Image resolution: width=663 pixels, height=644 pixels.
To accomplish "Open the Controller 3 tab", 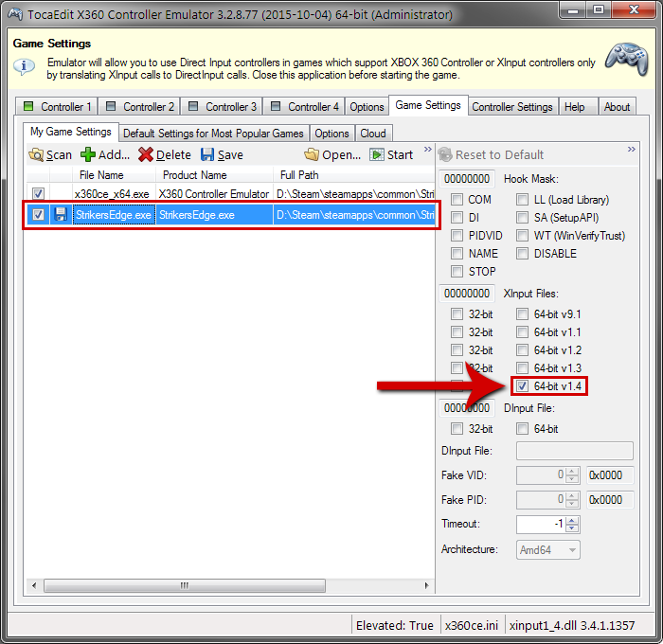I will click(x=222, y=107).
